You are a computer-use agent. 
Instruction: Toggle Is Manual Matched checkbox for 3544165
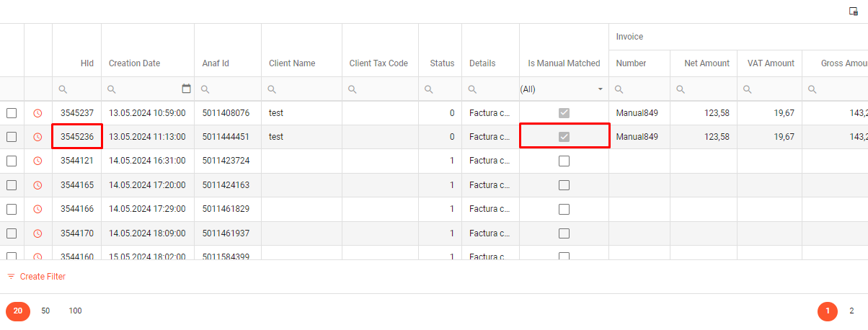[x=564, y=185]
